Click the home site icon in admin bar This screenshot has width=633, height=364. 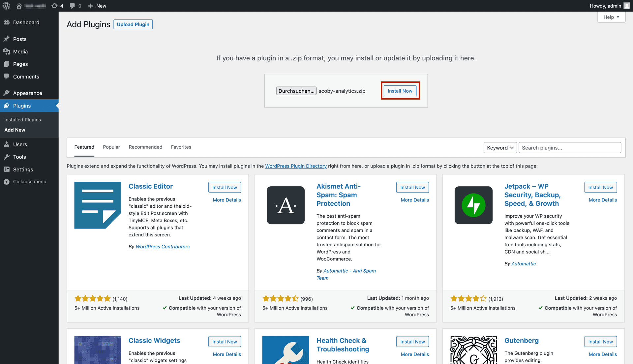(x=19, y=6)
